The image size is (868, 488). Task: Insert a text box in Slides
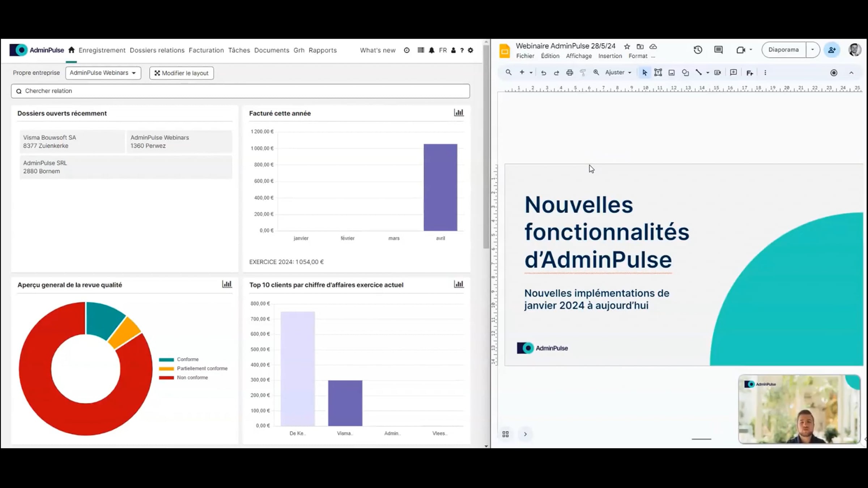click(658, 73)
